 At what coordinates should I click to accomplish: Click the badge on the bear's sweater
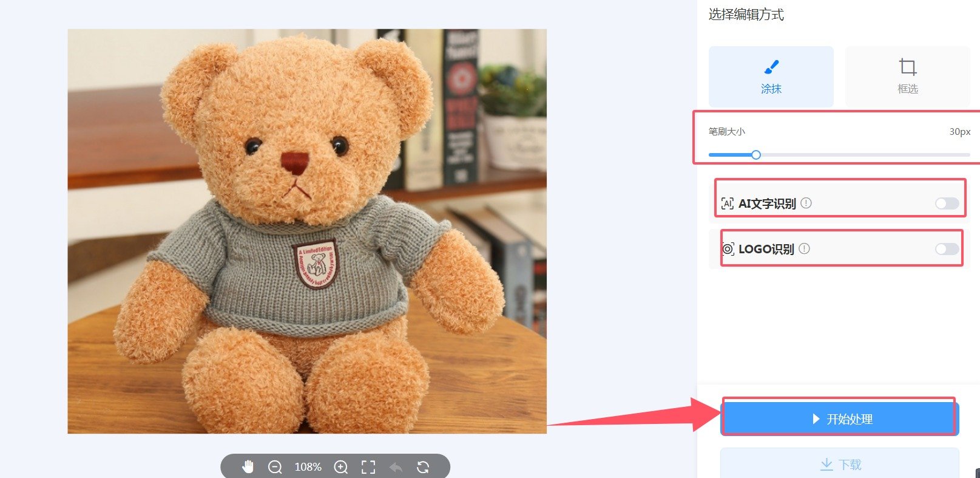click(x=314, y=264)
